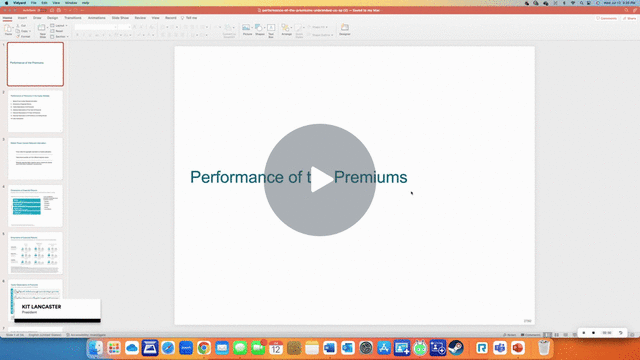Viewport: 640px width, 360px height.
Task: Open the Picture insert tool
Action: tap(247, 30)
